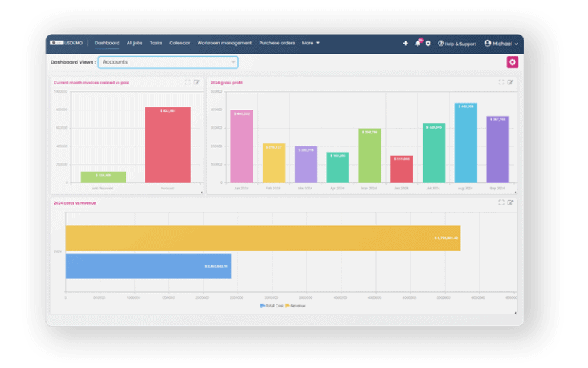Edit the 2024 costs vs revenue widget
This screenshot has height=368, width=588.
click(x=511, y=202)
